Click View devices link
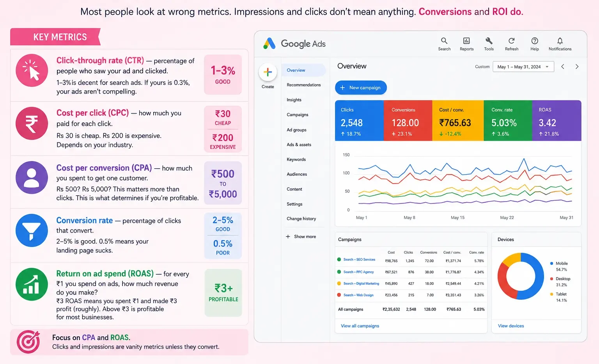Viewport: 599px width, 364px height. [511, 326]
